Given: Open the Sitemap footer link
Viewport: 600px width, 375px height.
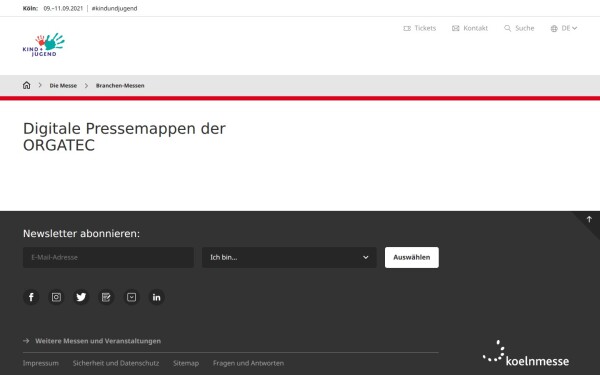Looking at the screenshot, I should 186,363.
